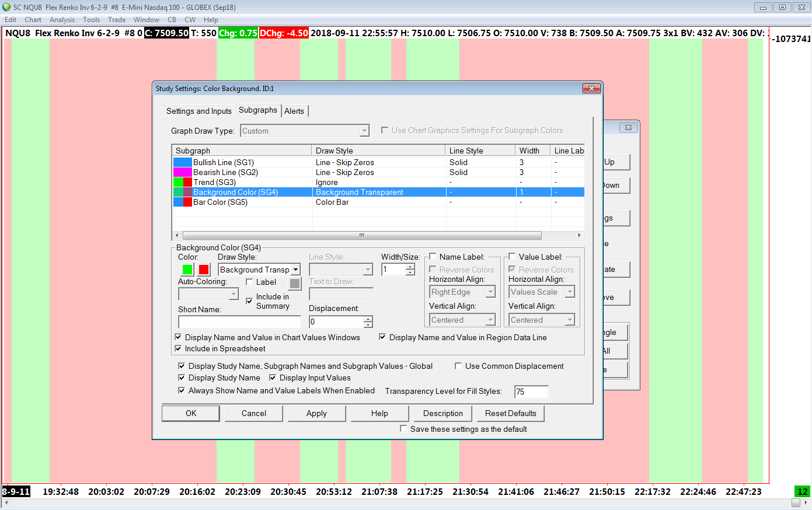Toggle Display Name and Value in Chart Values Windows
This screenshot has height=510, width=812.
point(178,337)
